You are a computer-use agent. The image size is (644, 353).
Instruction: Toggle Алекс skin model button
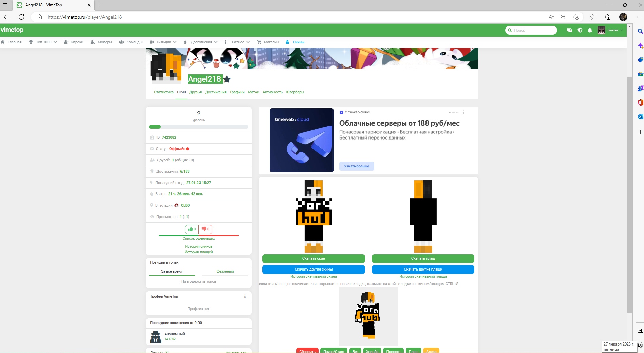click(431, 351)
